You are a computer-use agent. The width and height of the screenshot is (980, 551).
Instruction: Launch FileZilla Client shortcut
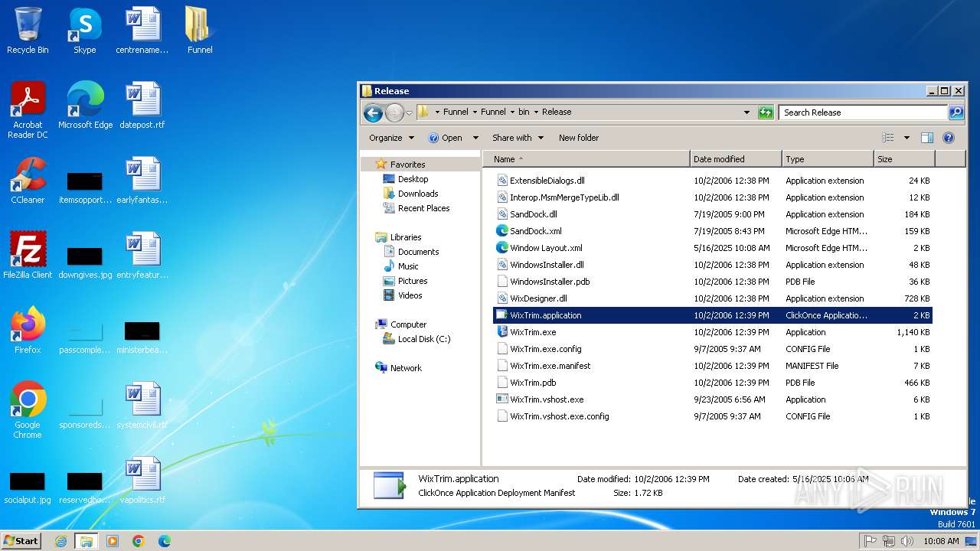click(x=28, y=256)
